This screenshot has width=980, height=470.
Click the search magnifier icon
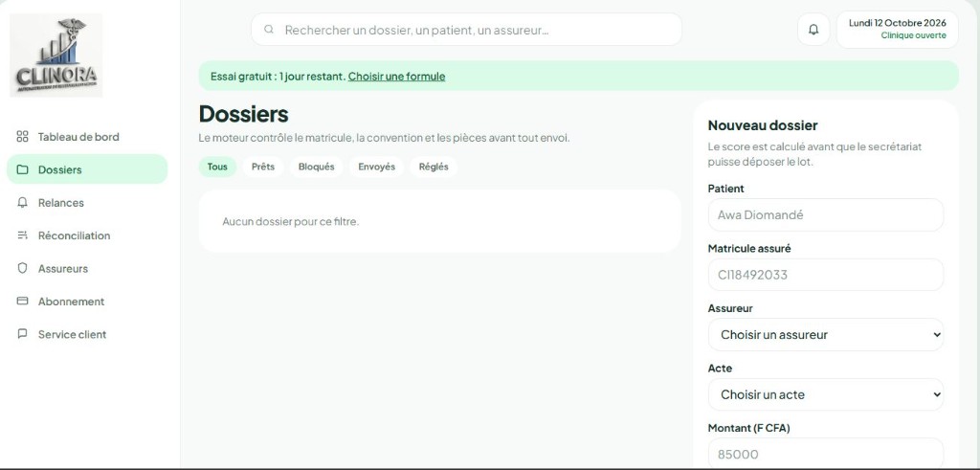tap(269, 30)
